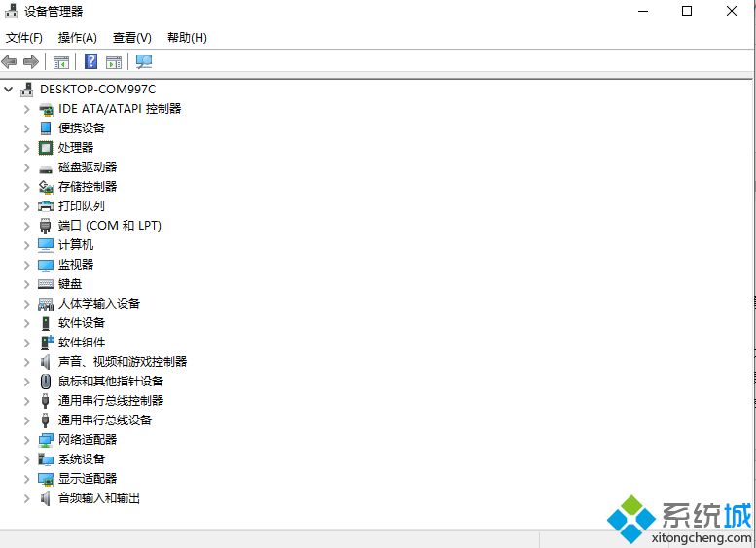Click the 软件设备 icon
The height and width of the screenshot is (548, 756).
[46, 323]
